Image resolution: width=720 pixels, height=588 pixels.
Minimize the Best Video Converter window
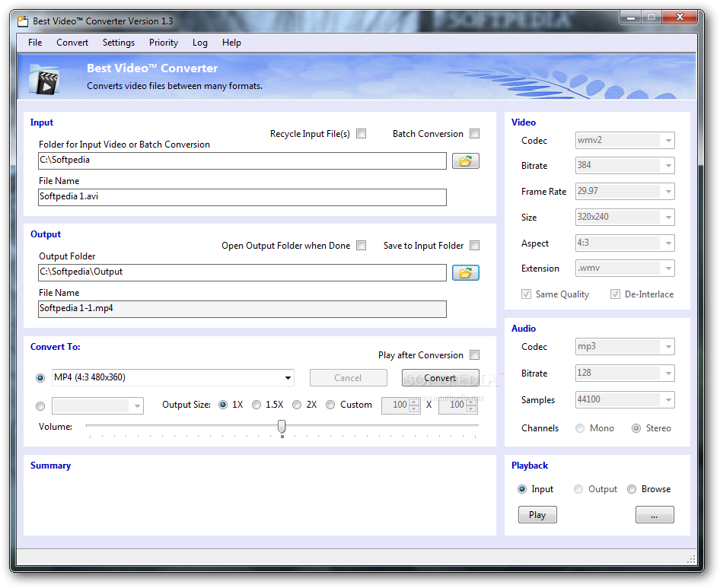tap(630, 17)
